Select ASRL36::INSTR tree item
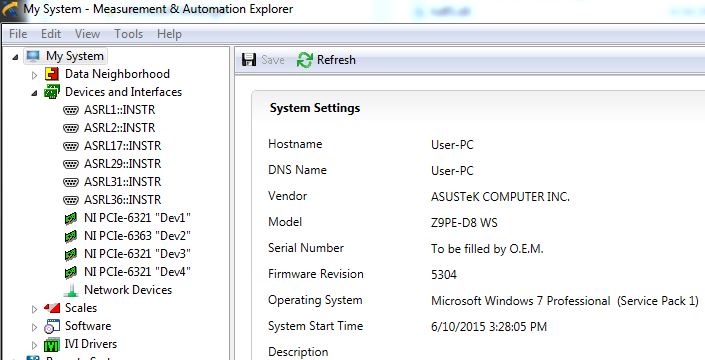705x360 pixels. pyautogui.click(x=122, y=200)
